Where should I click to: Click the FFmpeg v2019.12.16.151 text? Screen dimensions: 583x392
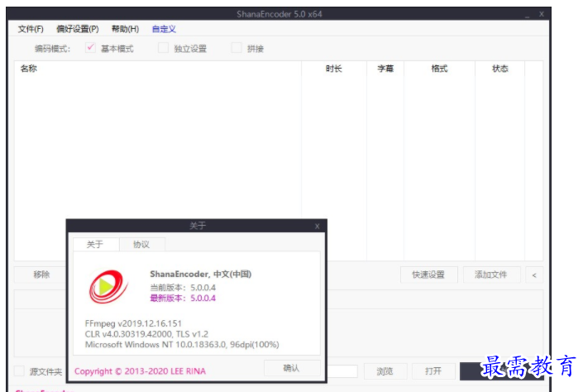133,323
